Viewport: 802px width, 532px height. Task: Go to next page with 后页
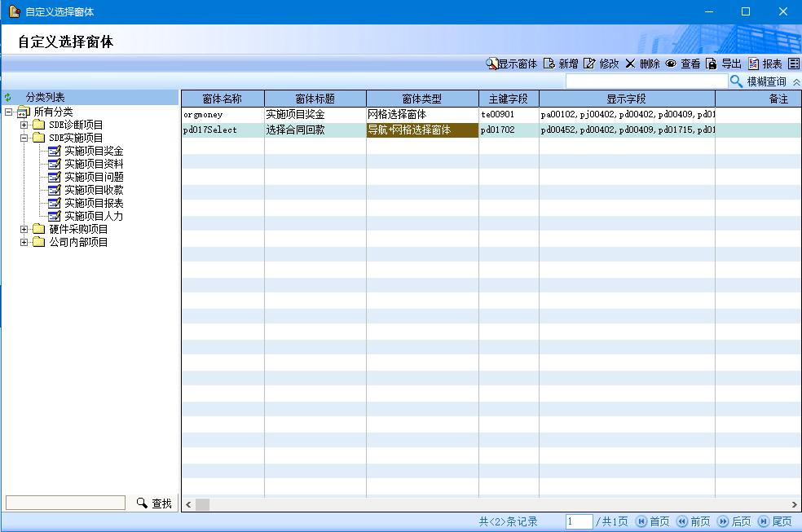pyautogui.click(x=734, y=521)
